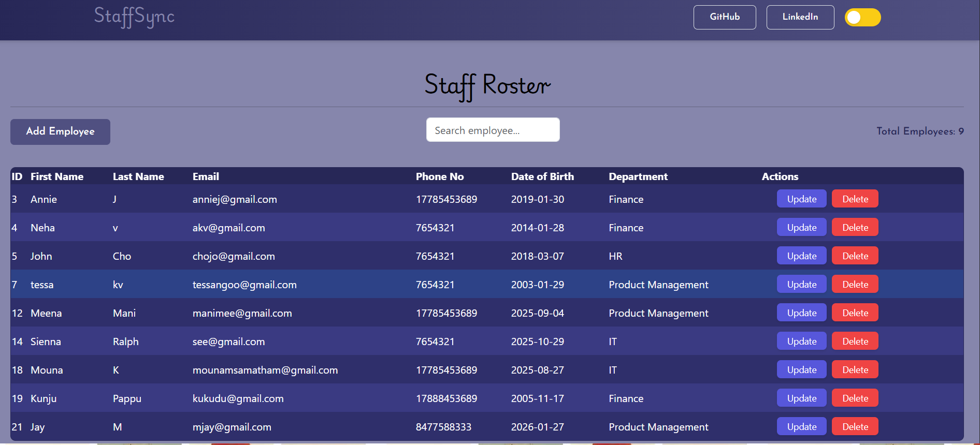Click the Date of Birth column header
The height and width of the screenshot is (445, 980).
coord(542,176)
